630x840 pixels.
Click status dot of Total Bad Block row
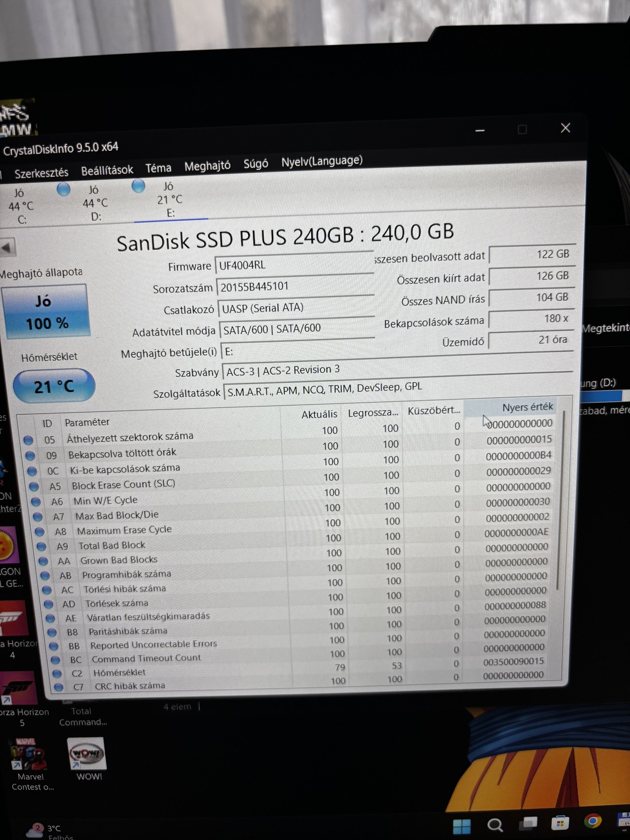pos(42,546)
